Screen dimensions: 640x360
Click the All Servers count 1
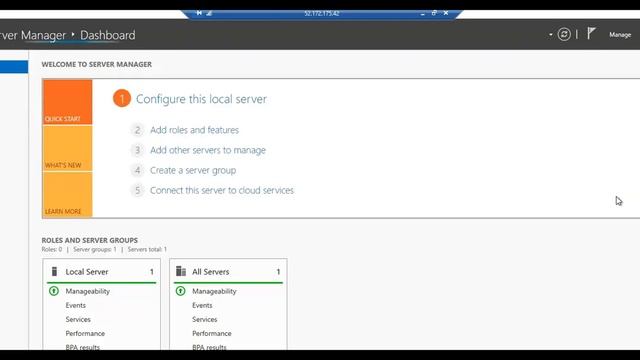278,272
